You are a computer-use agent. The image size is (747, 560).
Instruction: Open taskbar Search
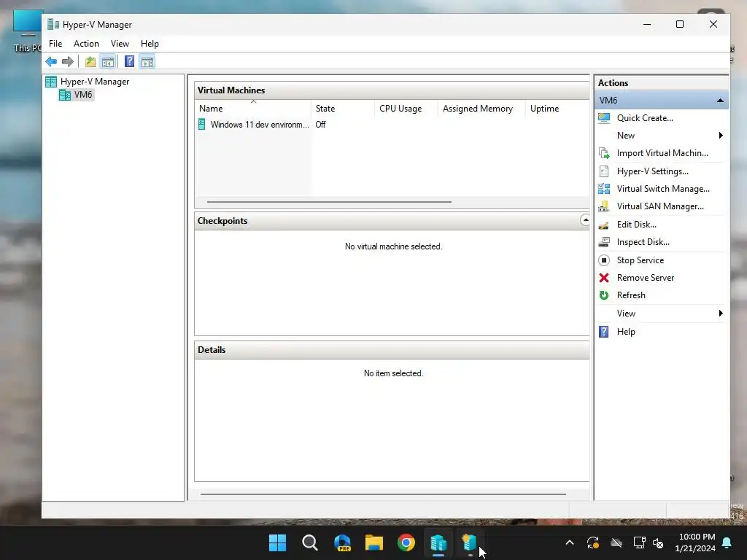309,542
